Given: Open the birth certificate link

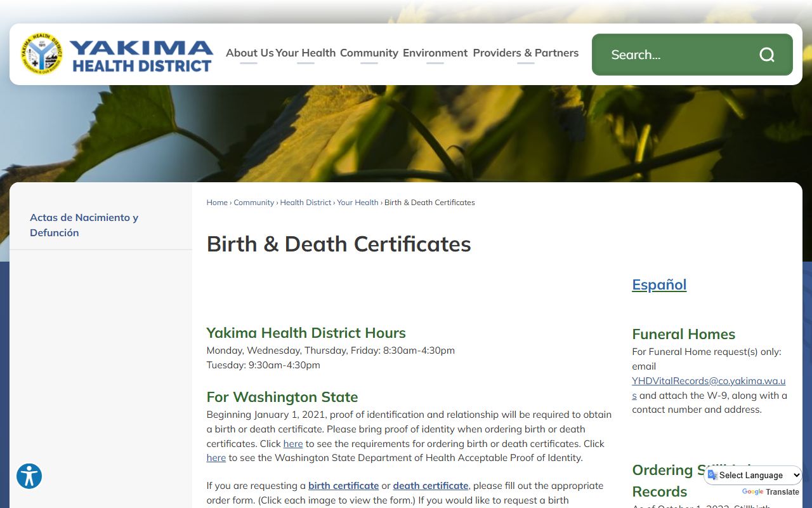Looking at the screenshot, I should click(x=343, y=486).
